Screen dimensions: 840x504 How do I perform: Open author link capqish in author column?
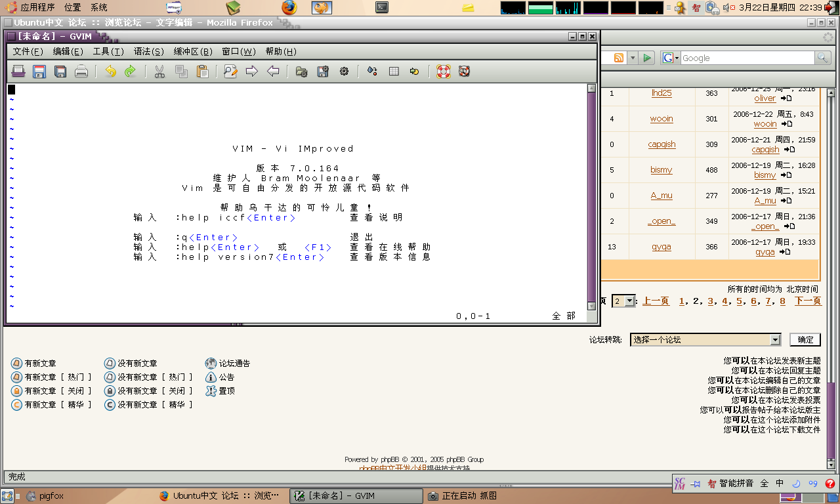click(661, 144)
